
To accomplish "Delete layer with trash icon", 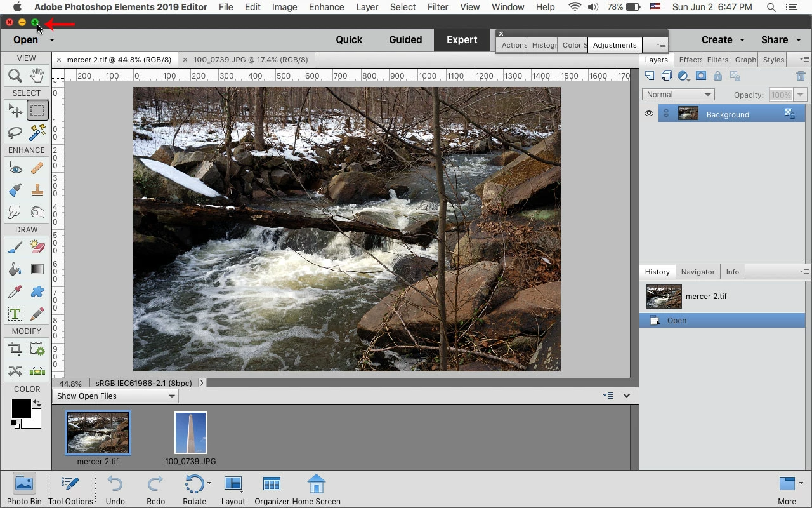I will [801, 76].
